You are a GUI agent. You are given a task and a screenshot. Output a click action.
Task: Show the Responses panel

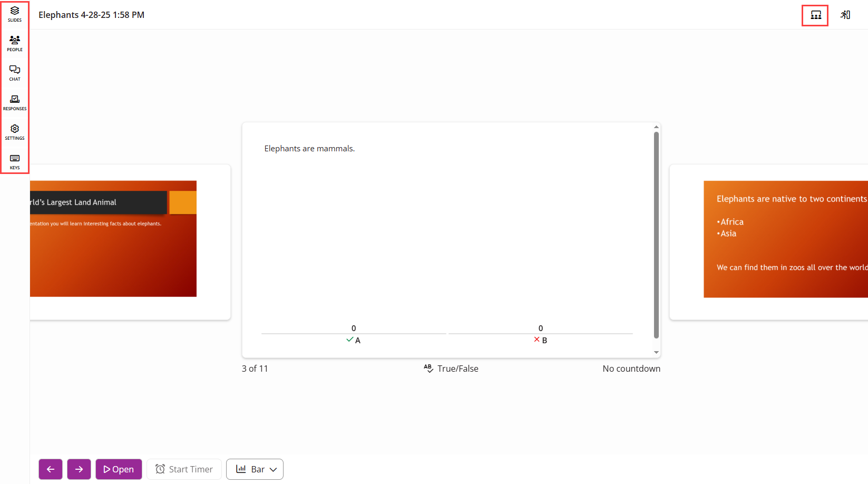click(x=15, y=102)
